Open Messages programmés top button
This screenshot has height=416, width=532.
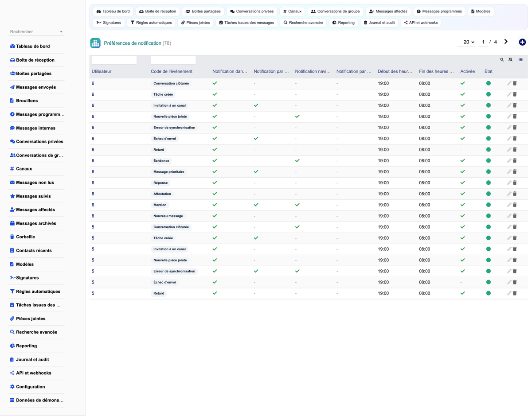(439, 11)
